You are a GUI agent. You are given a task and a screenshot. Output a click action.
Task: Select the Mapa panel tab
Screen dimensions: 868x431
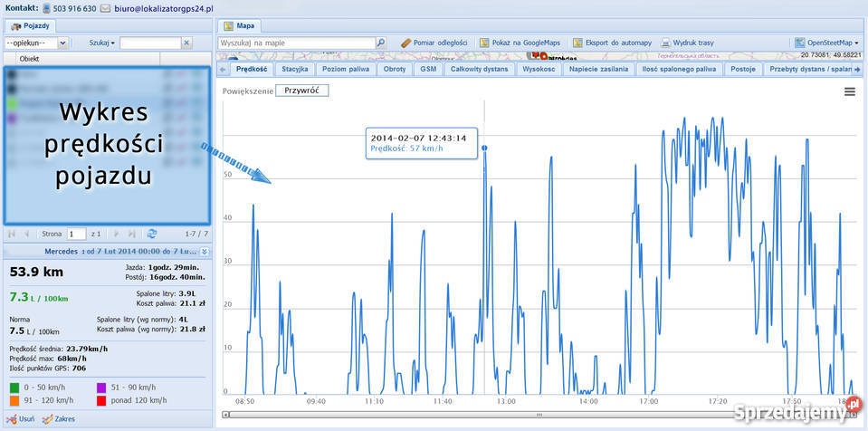click(x=239, y=25)
